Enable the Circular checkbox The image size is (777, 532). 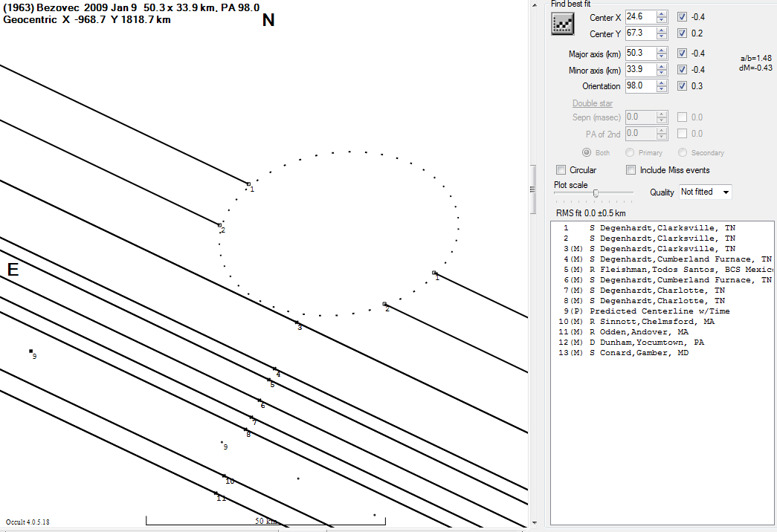[561, 170]
